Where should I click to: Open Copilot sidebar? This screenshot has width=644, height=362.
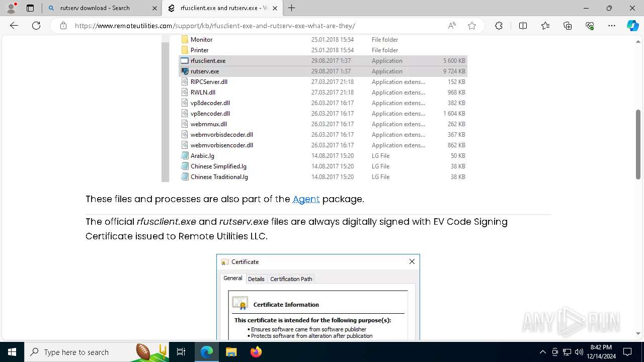[632, 26]
